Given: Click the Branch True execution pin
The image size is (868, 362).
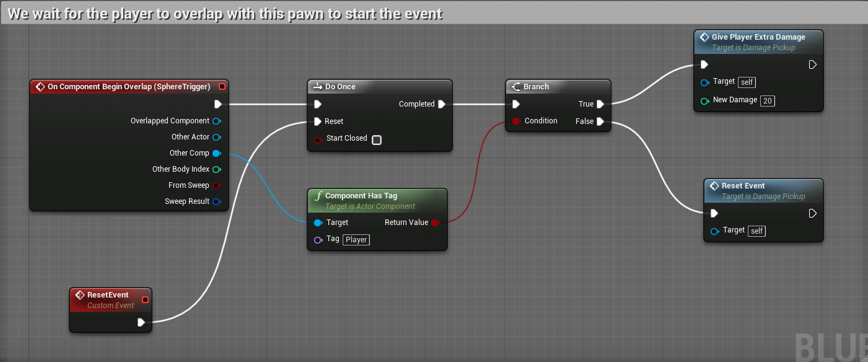Looking at the screenshot, I should coord(600,104).
